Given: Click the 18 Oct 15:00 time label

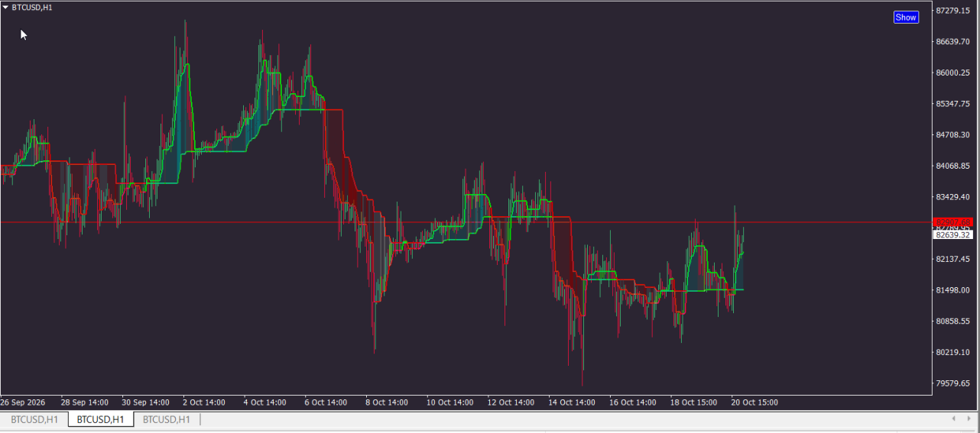Looking at the screenshot, I should (694, 402).
